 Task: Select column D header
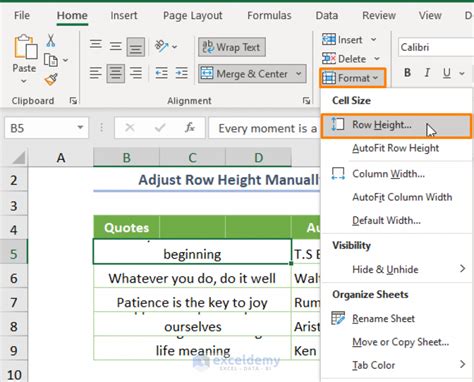(259, 157)
